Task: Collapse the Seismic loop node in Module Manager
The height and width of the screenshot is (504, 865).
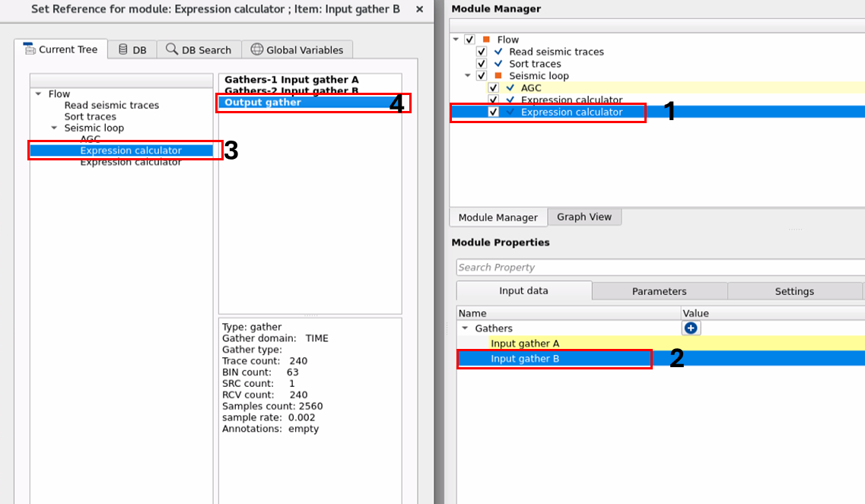Action: [468, 75]
